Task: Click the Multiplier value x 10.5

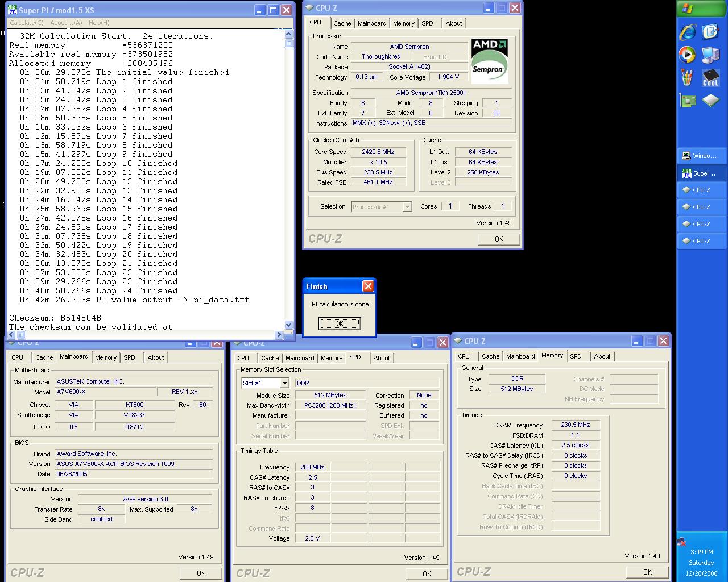Action: pyautogui.click(x=378, y=162)
